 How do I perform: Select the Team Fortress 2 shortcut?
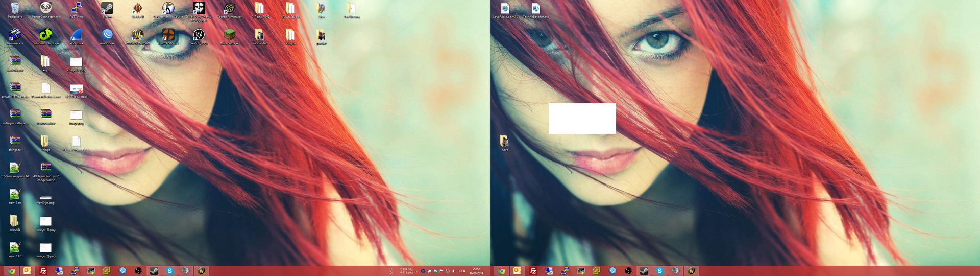(x=168, y=35)
